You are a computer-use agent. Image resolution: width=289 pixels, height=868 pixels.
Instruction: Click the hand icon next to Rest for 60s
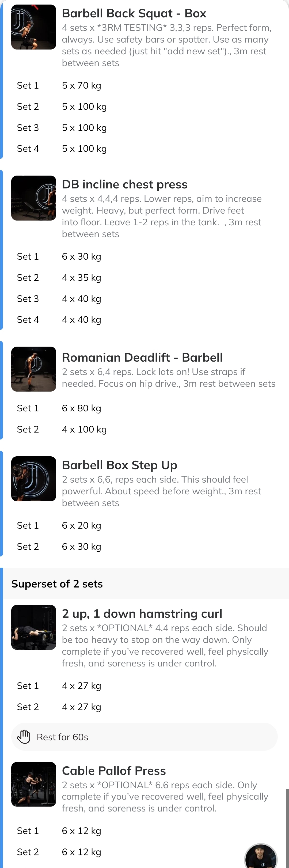[24, 737]
